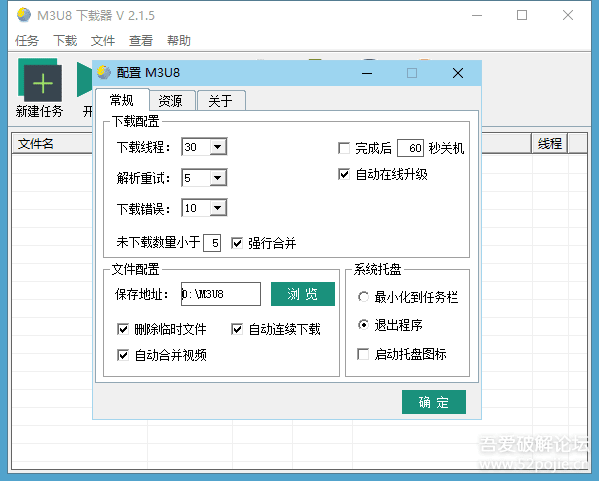
Task: Toggle 自动合并视频 checkbox
Action: coord(123,355)
